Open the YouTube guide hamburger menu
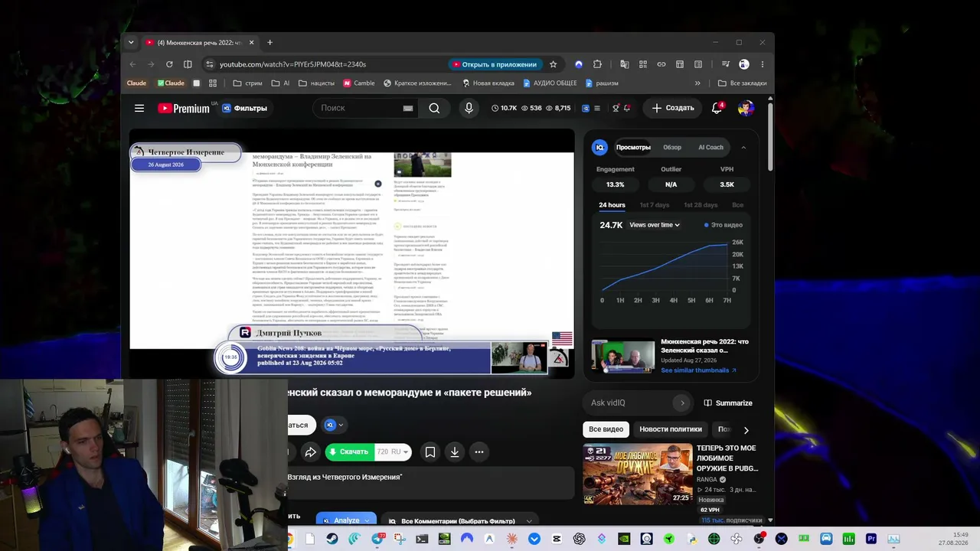This screenshot has height=551, width=980. tap(139, 108)
